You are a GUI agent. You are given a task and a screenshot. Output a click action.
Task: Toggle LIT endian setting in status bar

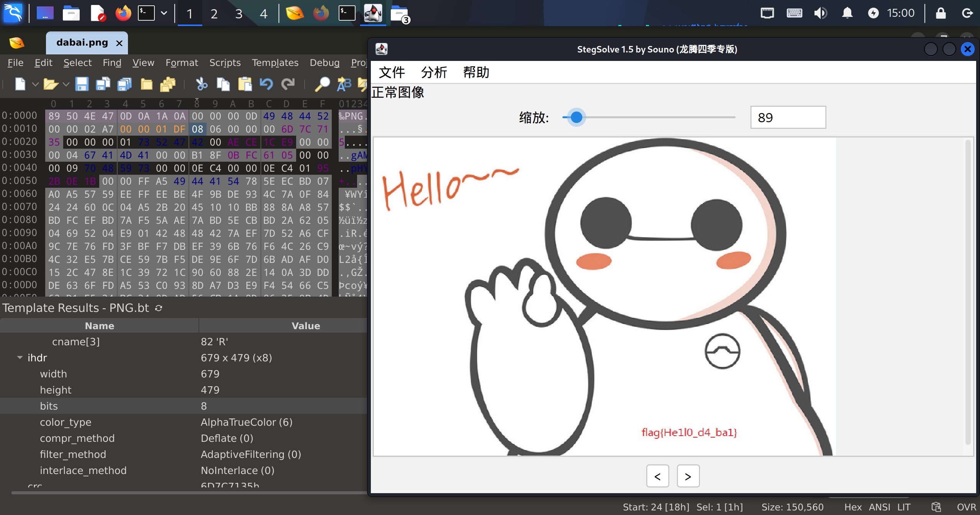[903, 507]
